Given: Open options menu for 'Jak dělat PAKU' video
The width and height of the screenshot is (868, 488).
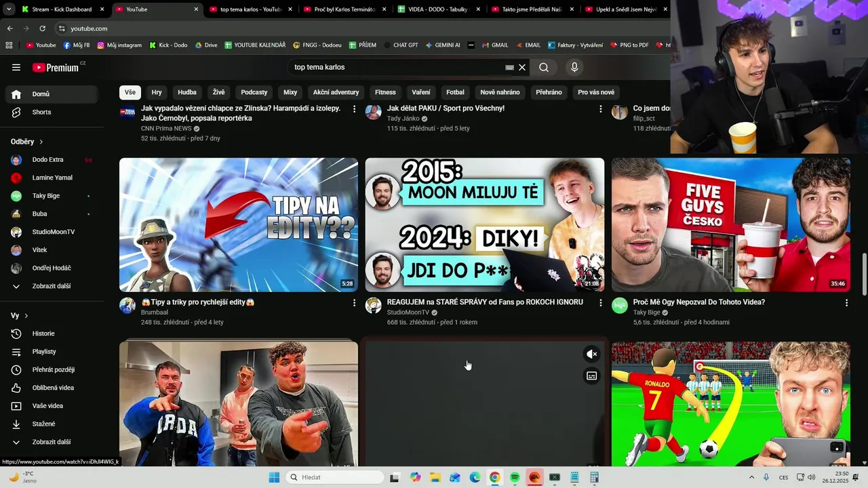Looking at the screenshot, I should pos(600,109).
